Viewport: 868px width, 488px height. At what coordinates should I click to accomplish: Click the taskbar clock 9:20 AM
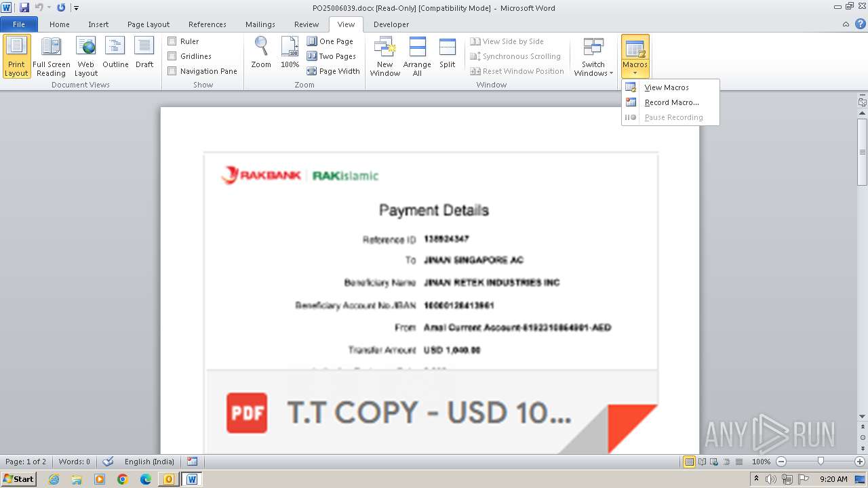pos(833,479)
